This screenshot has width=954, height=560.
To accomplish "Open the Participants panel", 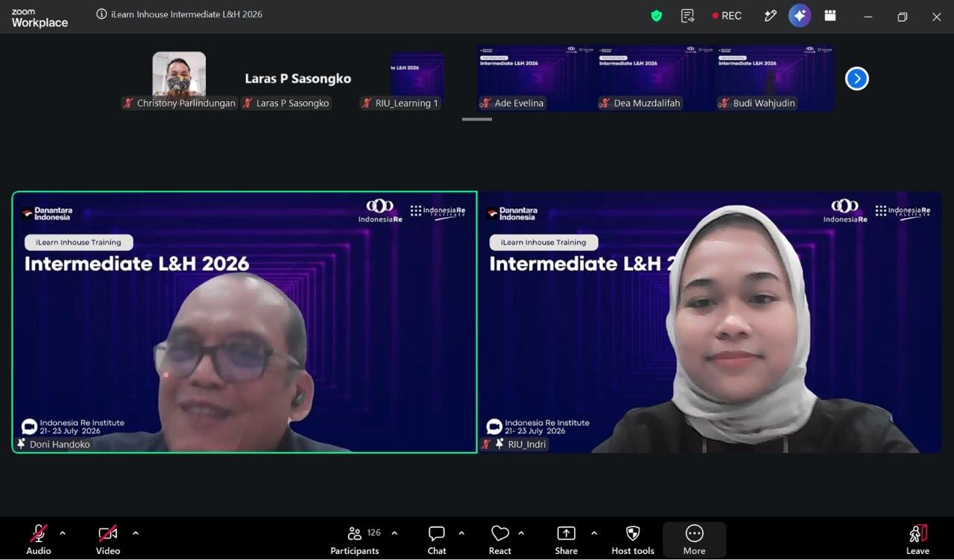I will [x=355, y=539].
